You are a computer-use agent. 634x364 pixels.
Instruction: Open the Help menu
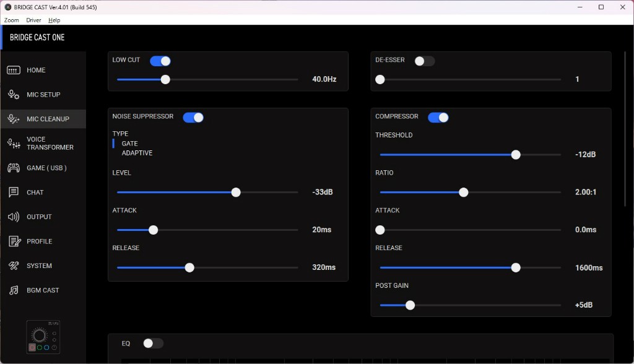pyautogui.click(x=54, y=20)
